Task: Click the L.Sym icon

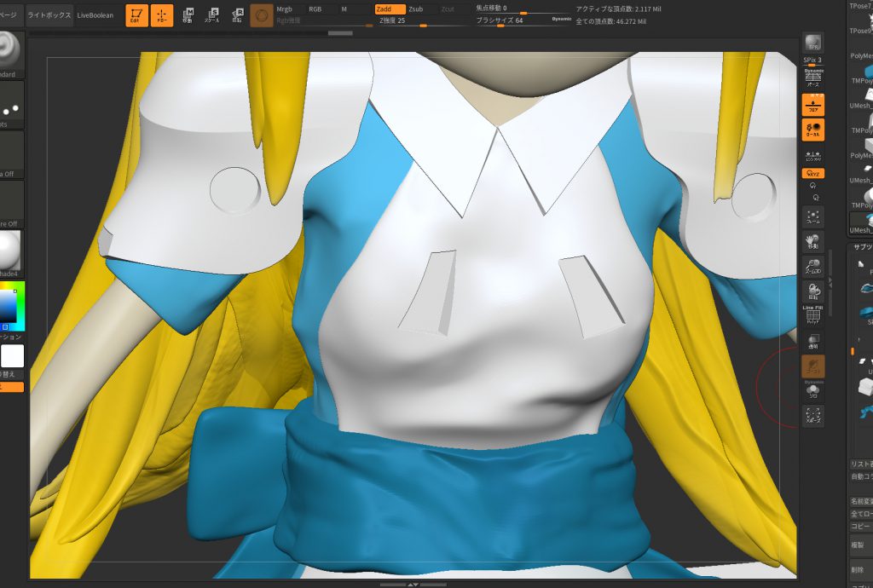Action: coord(813,156)
